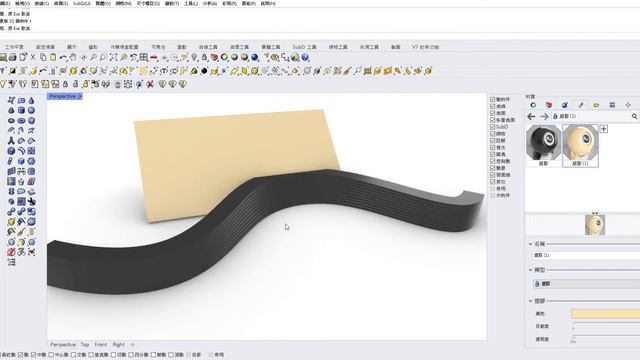Image resolution: width=640 pixels, height=360 pixels.
Task: Switch to the Top viewport tab
Action: tap(84, 345)
